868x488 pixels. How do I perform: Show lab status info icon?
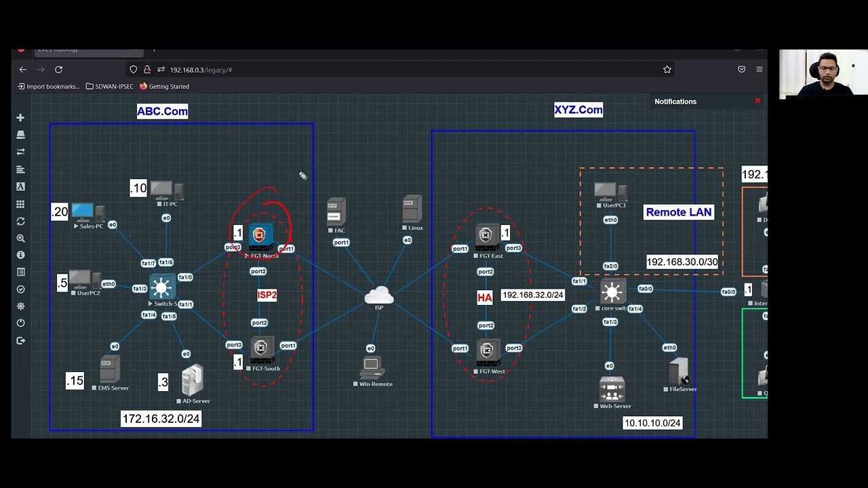pyautogui.click(x=20, y=255)
